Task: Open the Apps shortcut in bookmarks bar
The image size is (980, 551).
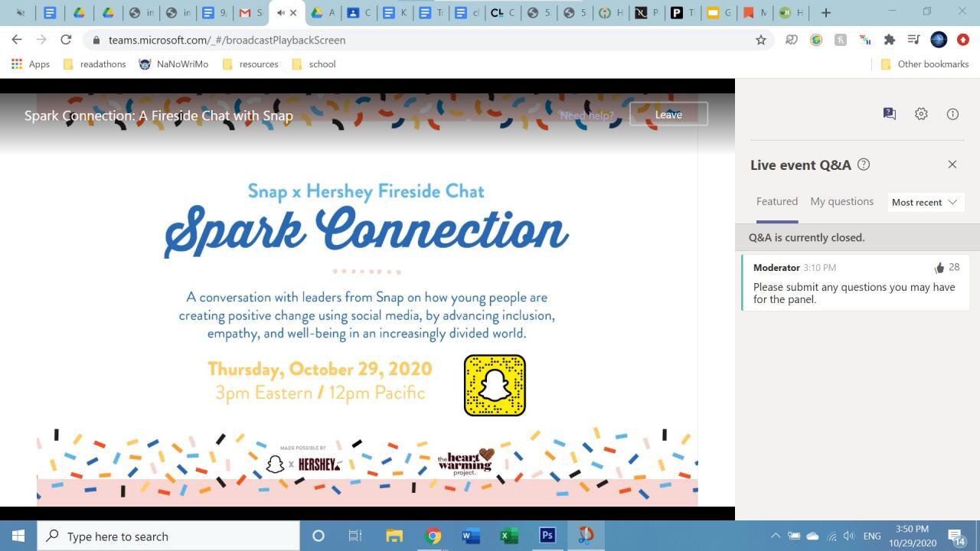Action: (31, 64)
